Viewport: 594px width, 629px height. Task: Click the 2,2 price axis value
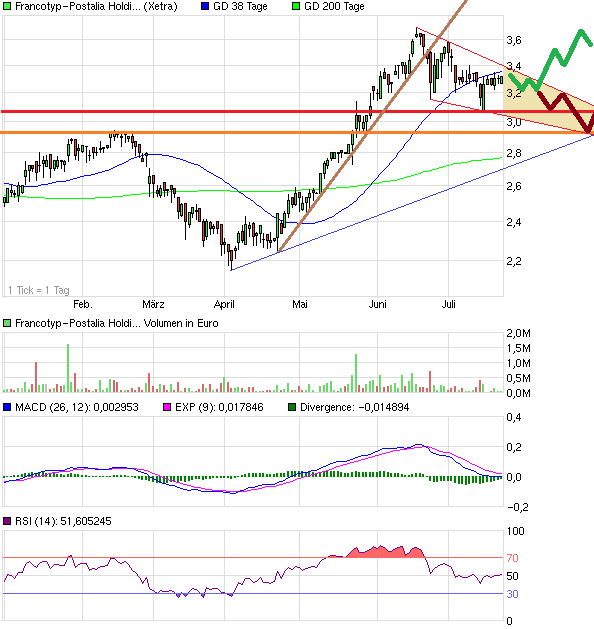pyautogui.click(x=514, y=262)
